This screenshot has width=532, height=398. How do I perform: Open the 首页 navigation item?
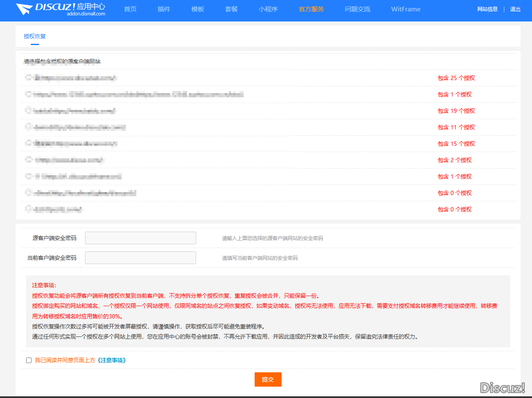[x=130, y=9]
